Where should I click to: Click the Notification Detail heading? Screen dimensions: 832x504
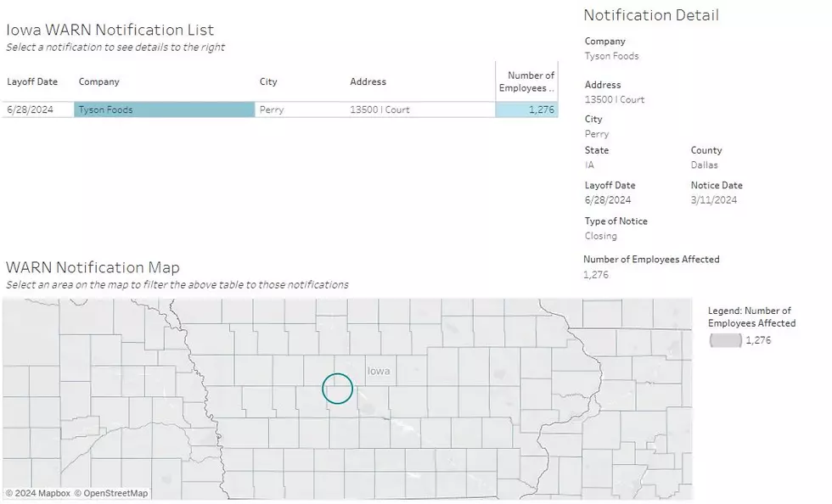pos(651,15)
